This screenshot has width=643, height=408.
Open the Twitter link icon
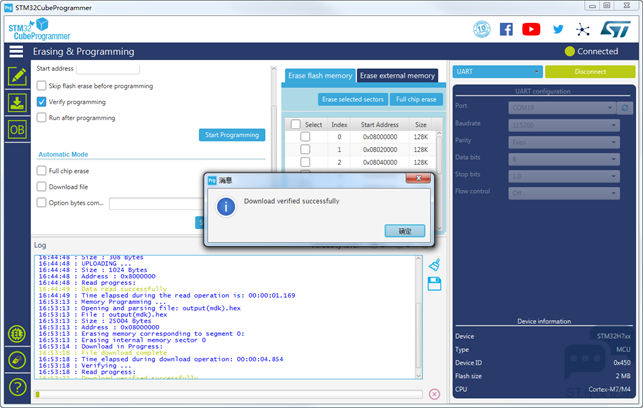pos(558,29)
